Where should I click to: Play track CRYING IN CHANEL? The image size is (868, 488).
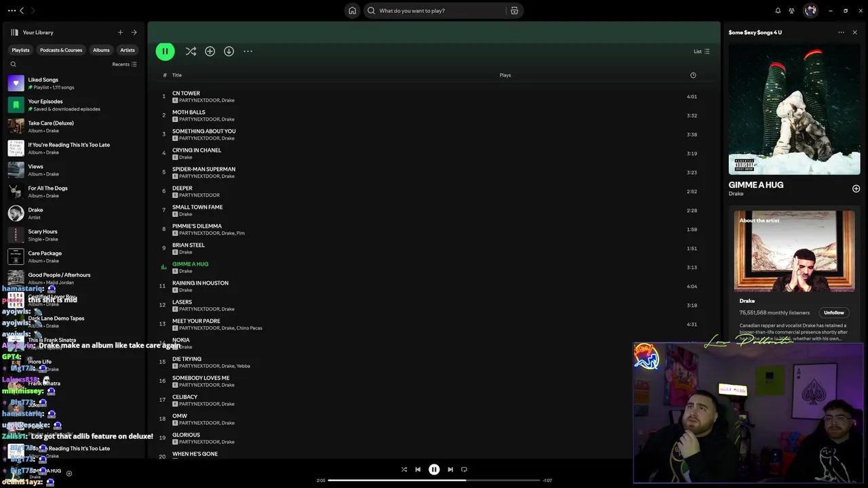coord(434,153)
